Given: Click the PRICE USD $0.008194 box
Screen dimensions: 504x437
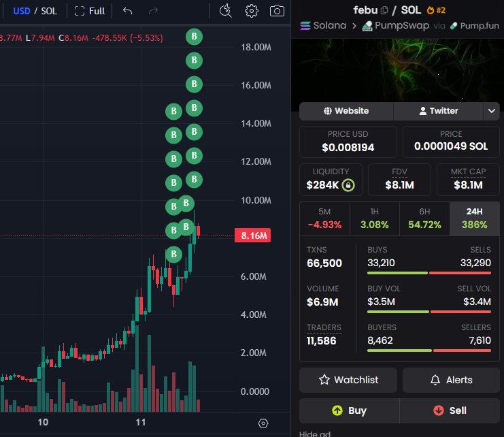Looking at the screenshot, I should (348, 142).
